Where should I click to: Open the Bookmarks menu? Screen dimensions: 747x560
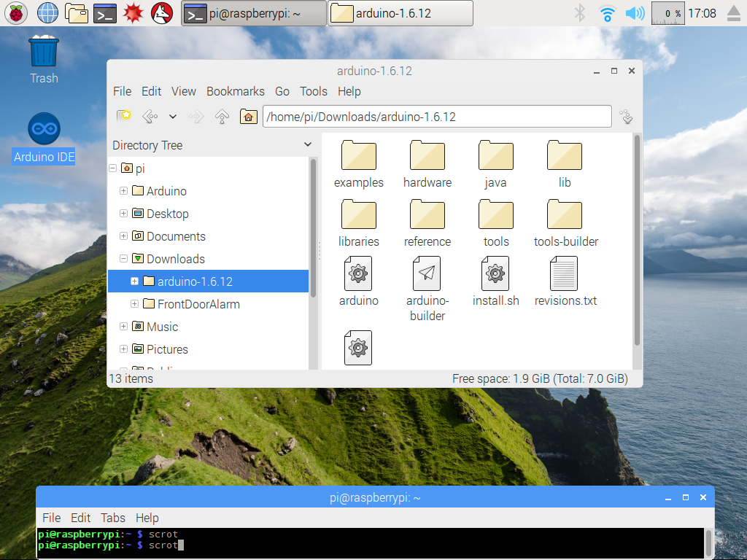tap(235, 91)
